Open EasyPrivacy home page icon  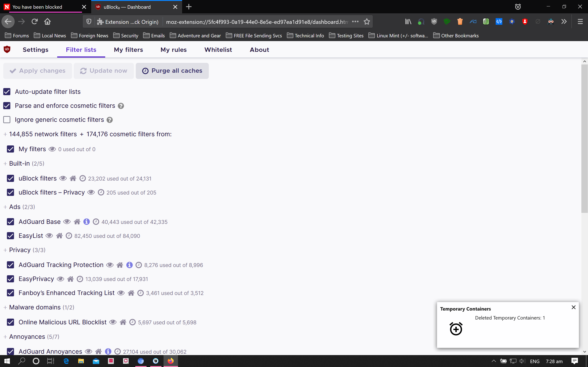coord(71,279)
